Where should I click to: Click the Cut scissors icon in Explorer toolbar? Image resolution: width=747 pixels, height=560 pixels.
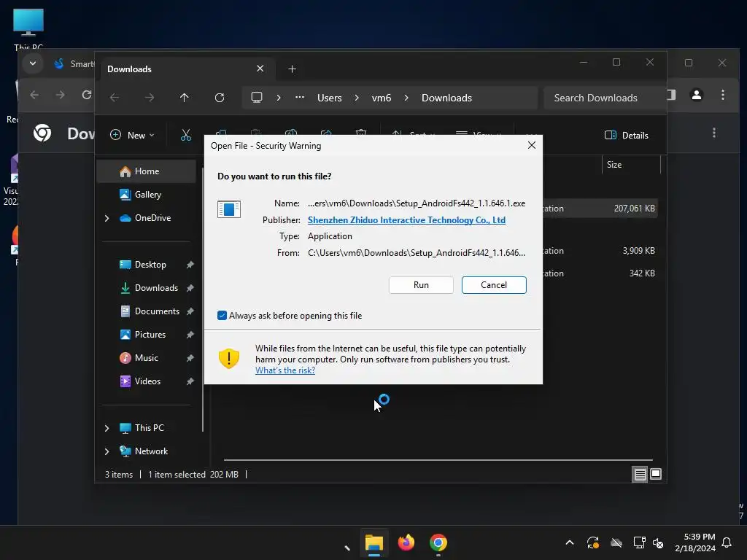click(186, 135)
